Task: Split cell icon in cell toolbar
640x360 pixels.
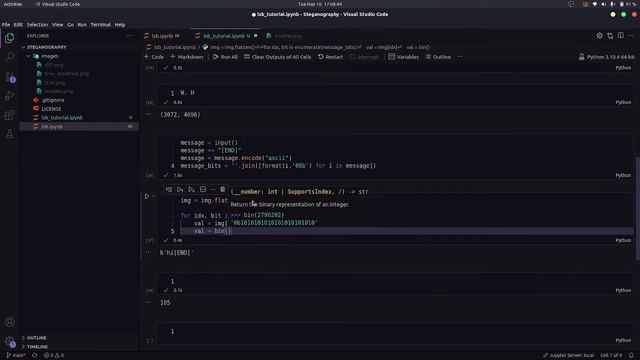Action: 203,189
